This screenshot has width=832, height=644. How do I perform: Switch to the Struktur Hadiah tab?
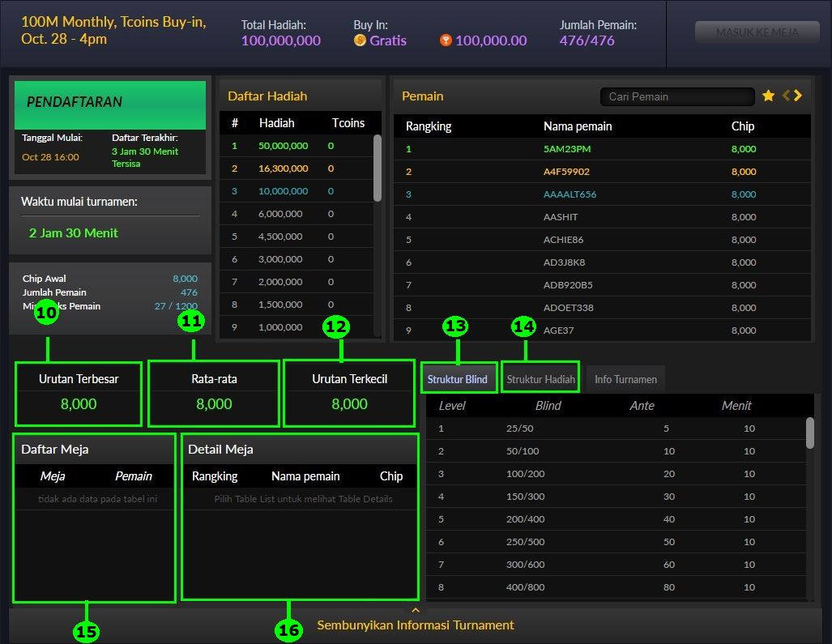coord(540,377)
